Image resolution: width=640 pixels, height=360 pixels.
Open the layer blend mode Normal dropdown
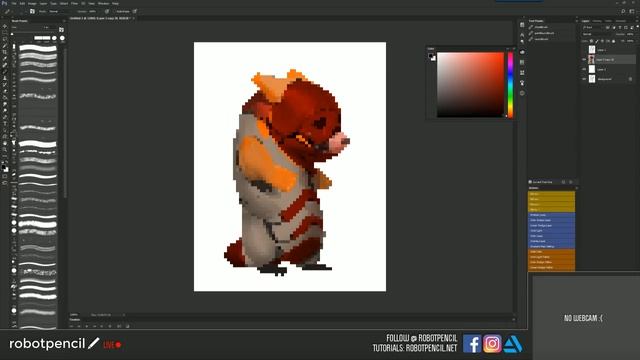(x=598, y=34)
